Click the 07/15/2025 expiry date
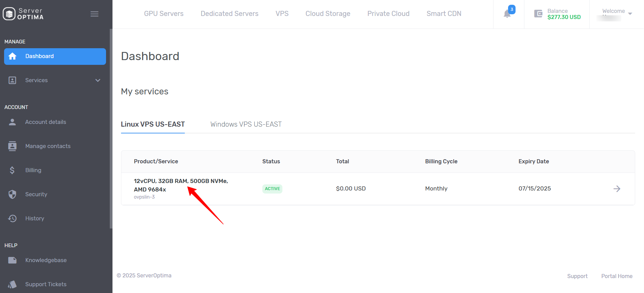The image size is (644, 293). pos(535,188)
